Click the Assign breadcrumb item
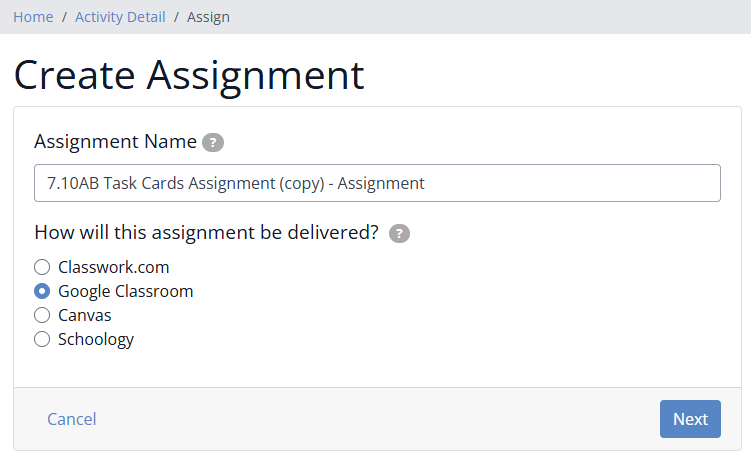This screenshot has width=751, height=470. 208,17
